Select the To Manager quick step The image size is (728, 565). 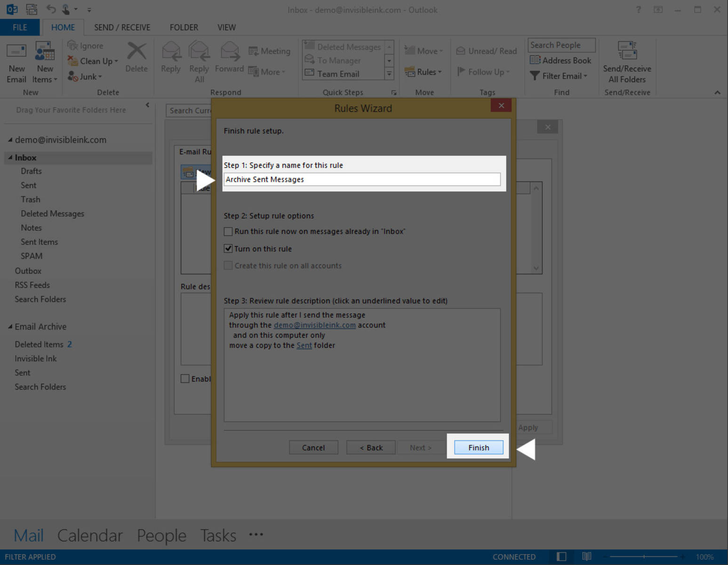(343, 60)
